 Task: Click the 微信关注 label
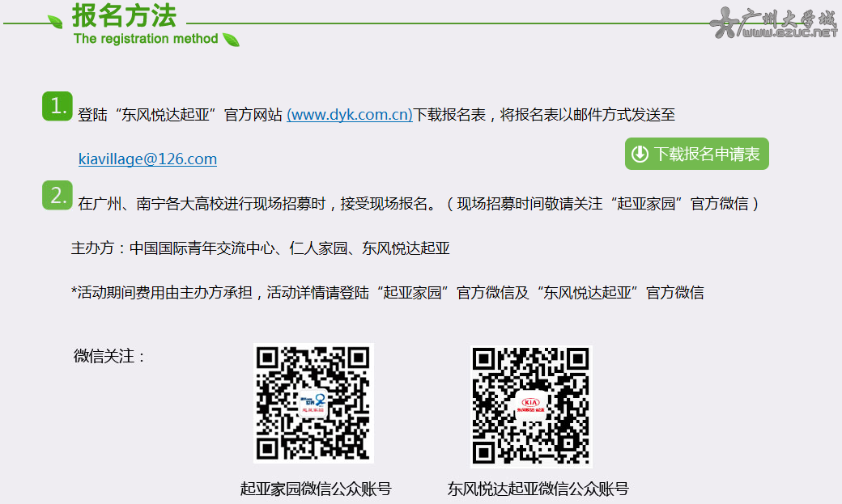pyautogui.click(x=109, y=357)
